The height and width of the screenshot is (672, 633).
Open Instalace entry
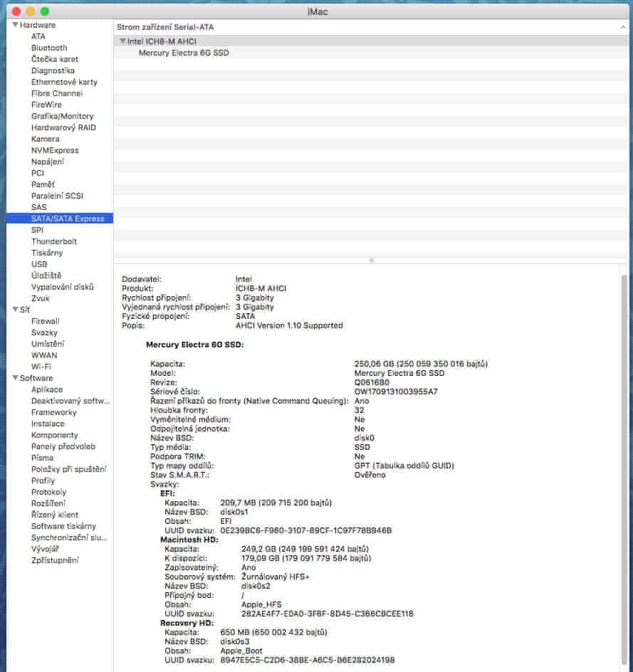pos(48,424)
